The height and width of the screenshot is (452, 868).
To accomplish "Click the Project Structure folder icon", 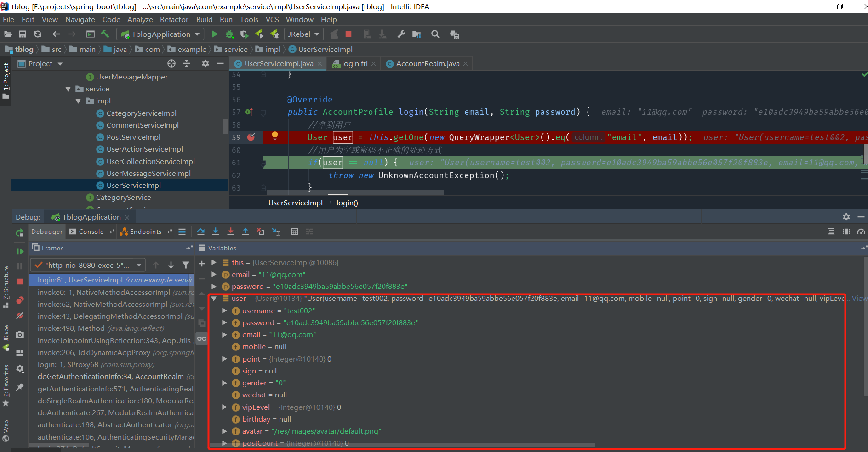I will coord(417,34).
